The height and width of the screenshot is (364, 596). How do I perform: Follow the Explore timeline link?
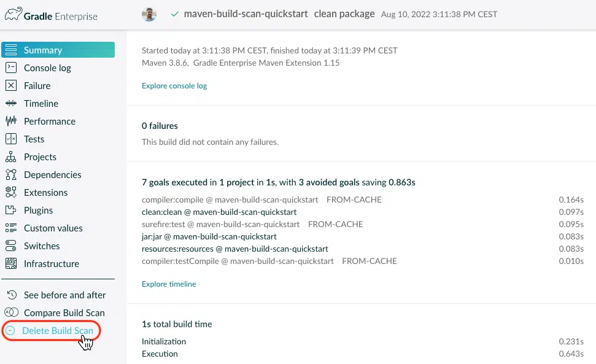[x=169, y=284]
